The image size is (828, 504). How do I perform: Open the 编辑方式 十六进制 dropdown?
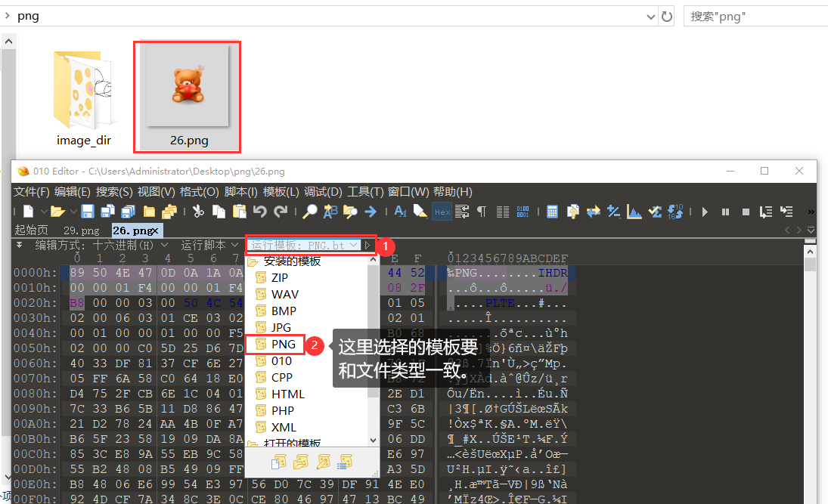101,245
